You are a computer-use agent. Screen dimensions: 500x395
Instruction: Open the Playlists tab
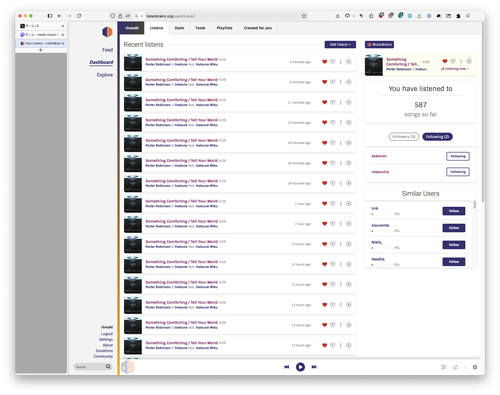[x=224, y=28]
